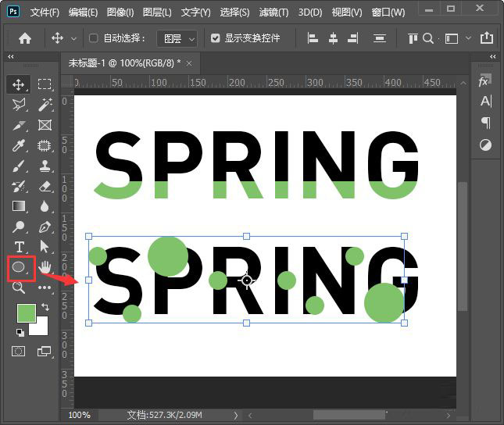Select the History Brush tool
This screenshot has width=504, height=425.
click(x=18, y=187)
